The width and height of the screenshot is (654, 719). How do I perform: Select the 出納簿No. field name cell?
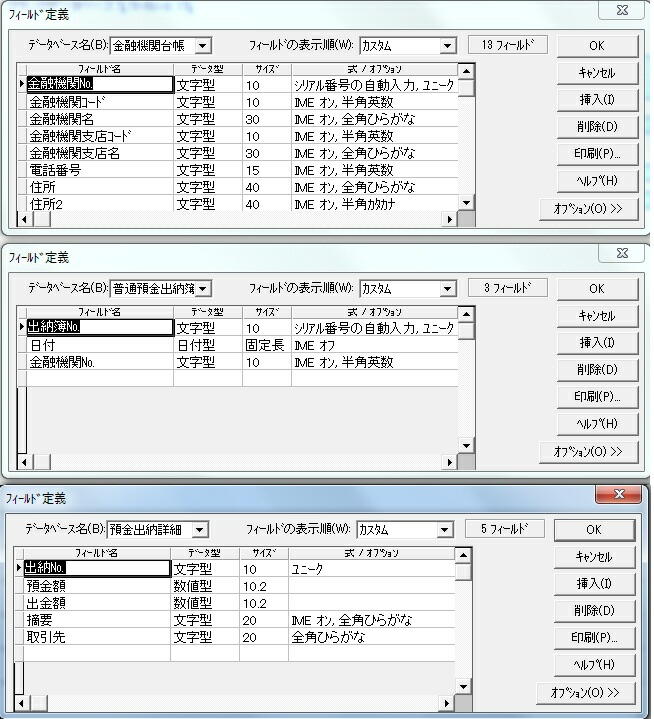click(x=100, y=327)
